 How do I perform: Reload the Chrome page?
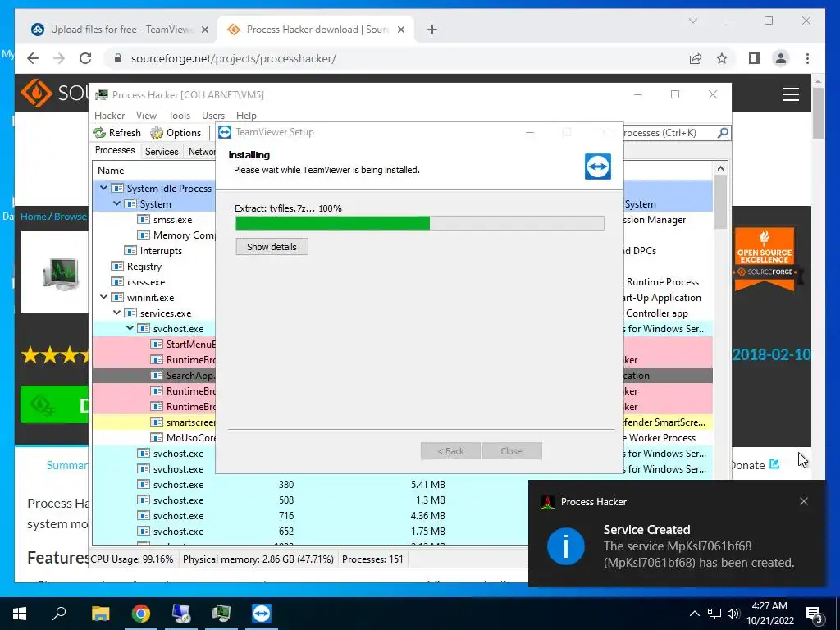click(85, 58)
